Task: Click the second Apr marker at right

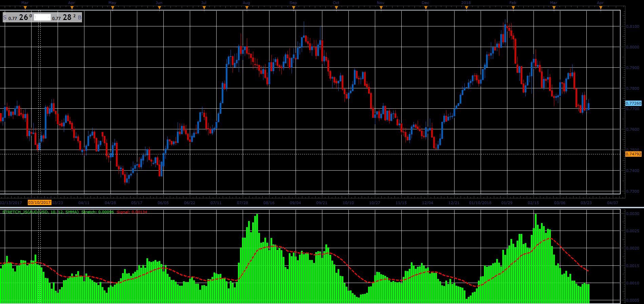Action: coord(601,8)
